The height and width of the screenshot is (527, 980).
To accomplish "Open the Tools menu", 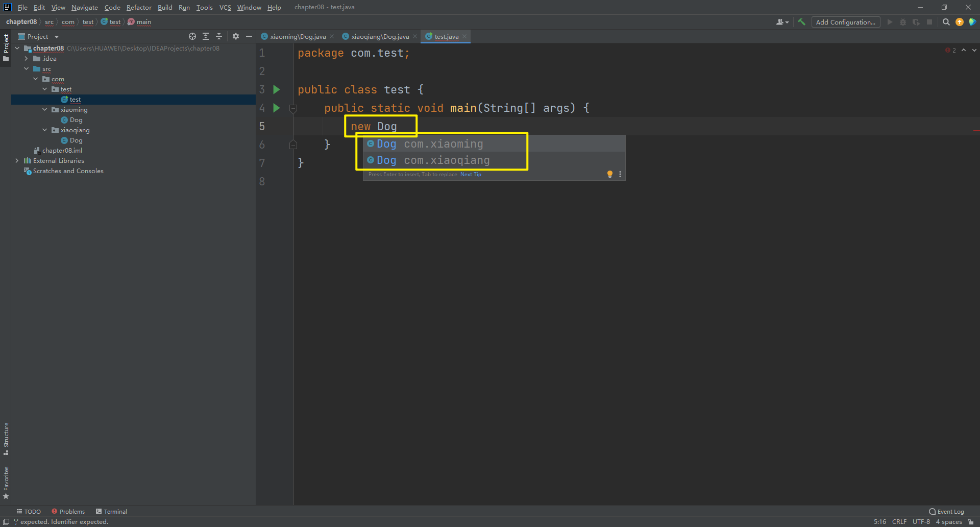I will click(x=204, y=7).
